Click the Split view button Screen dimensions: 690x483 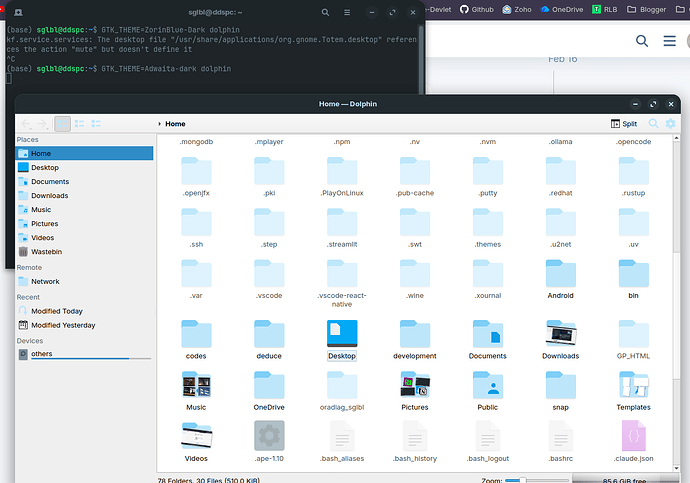coord(623,124)
